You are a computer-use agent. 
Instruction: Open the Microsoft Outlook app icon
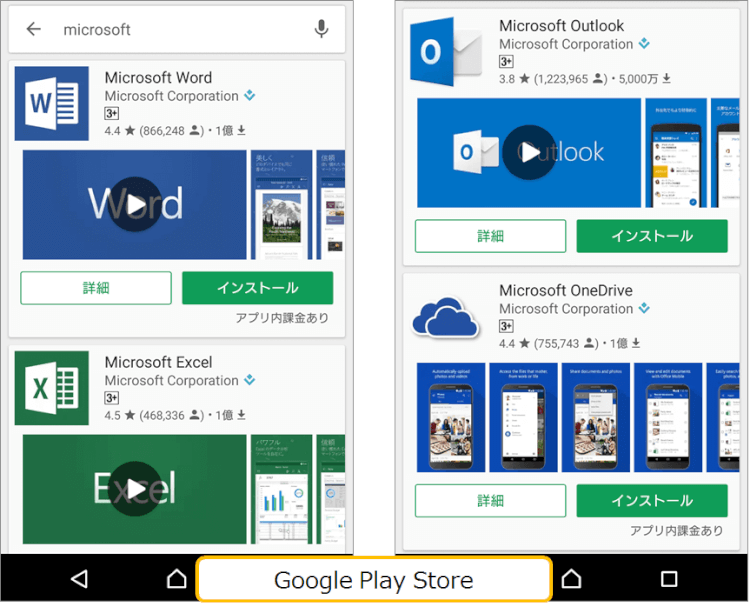click(x=446, y=52)
